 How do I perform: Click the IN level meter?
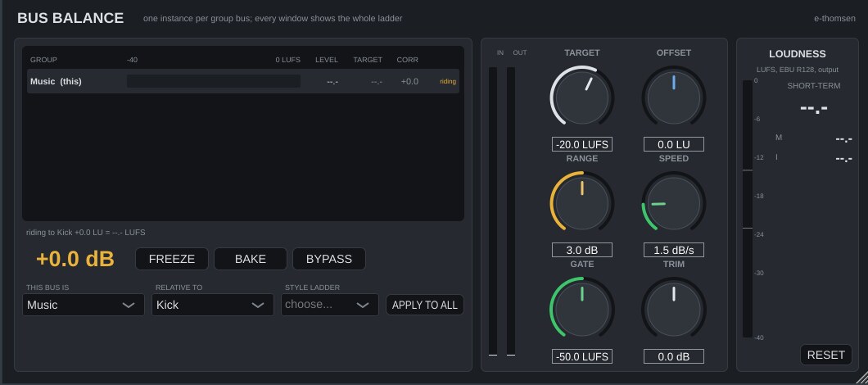493,211
